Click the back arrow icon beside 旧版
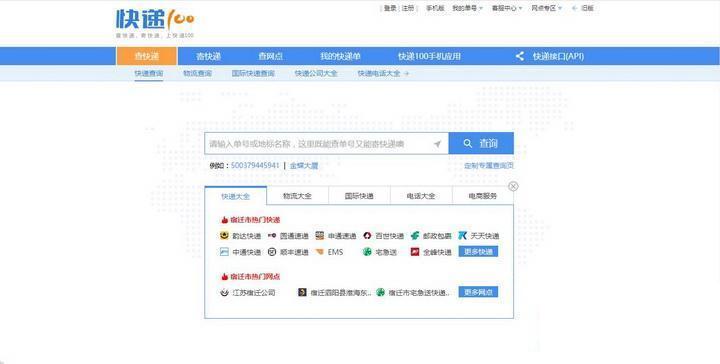 (574, 8)
